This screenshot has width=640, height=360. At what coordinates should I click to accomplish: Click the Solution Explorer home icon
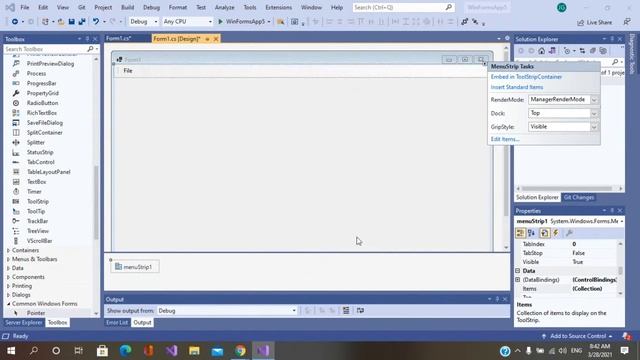click(x=541, y=51)
